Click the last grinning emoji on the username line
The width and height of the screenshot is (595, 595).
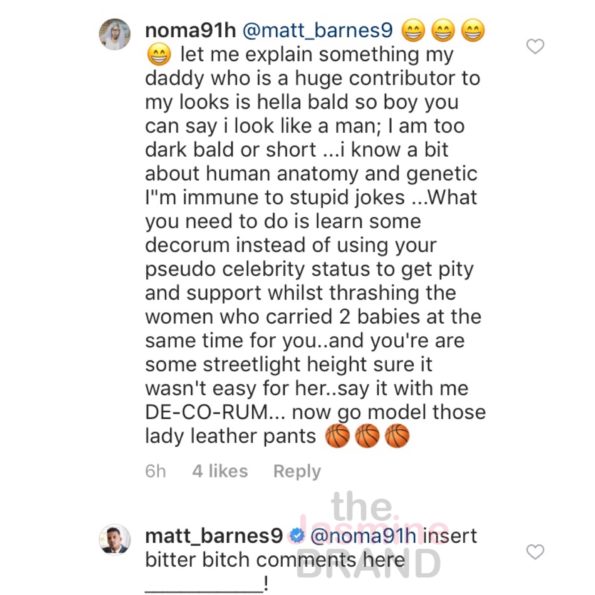pos(473,31)
